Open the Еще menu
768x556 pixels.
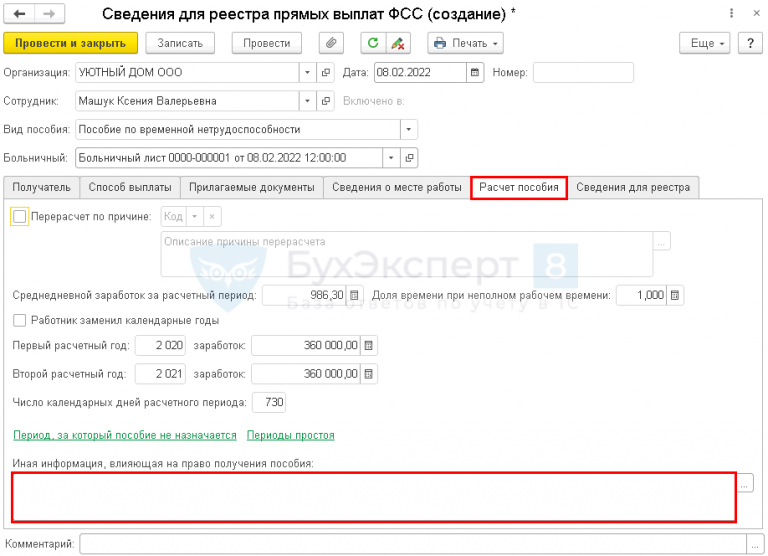[x=704, y=43]
